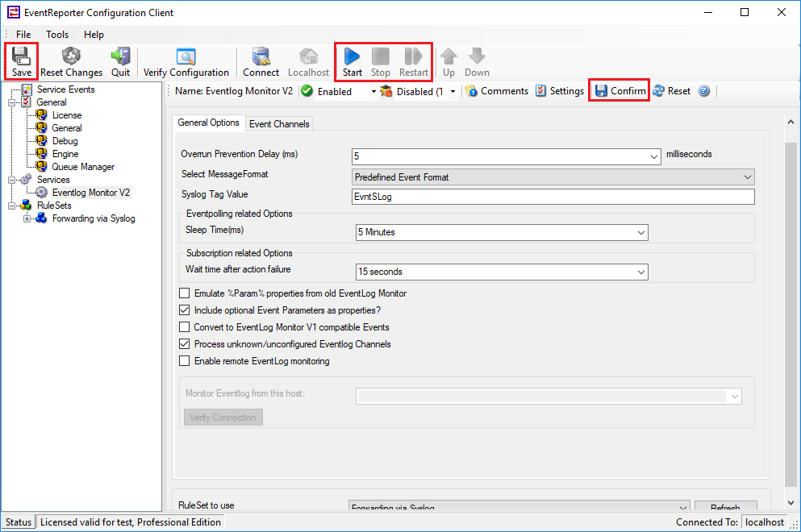This screenshot has height=532, width=801.
Task: Toggle Emulate %Param% properties checkbox
Action: (x=185, y=293)
